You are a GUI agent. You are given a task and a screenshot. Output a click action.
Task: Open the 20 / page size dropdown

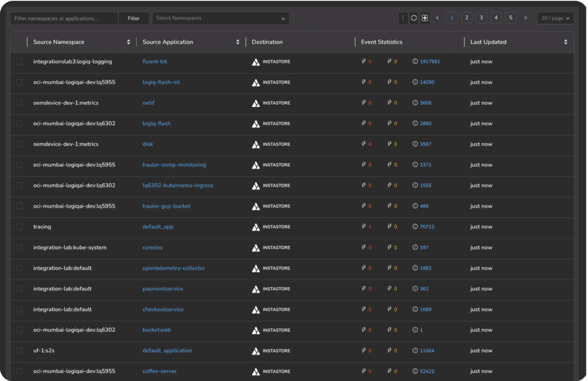pyautogui.click(x=555, y=18)
